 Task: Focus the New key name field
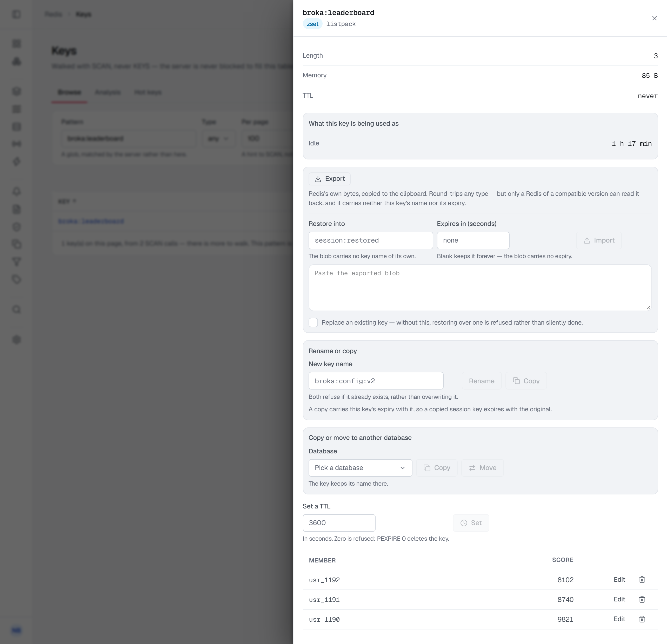tap(376, 381)
